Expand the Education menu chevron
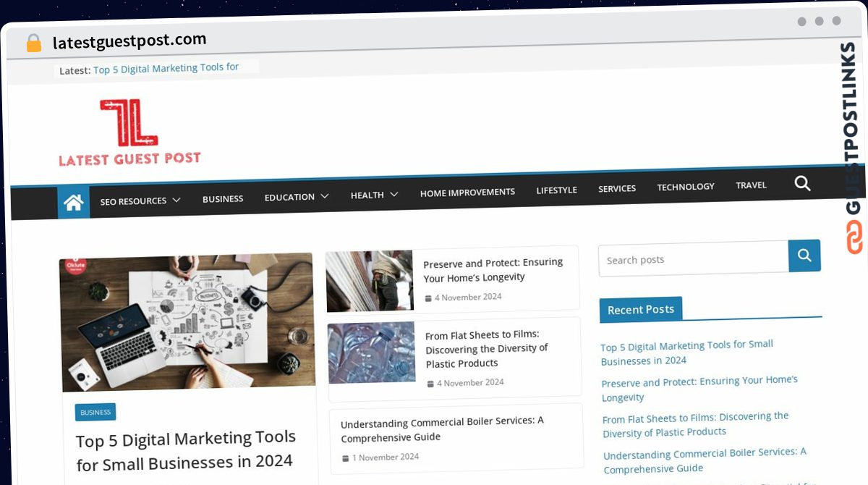The image size is (868, 485). pyautogui.click(x=325, y=196)
